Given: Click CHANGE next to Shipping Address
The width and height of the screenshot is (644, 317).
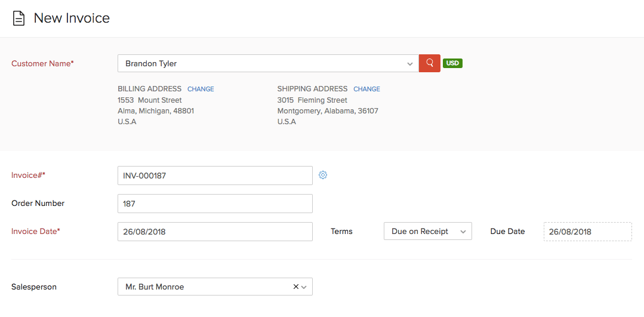Looking at the screenshot, I should [366, 89].
